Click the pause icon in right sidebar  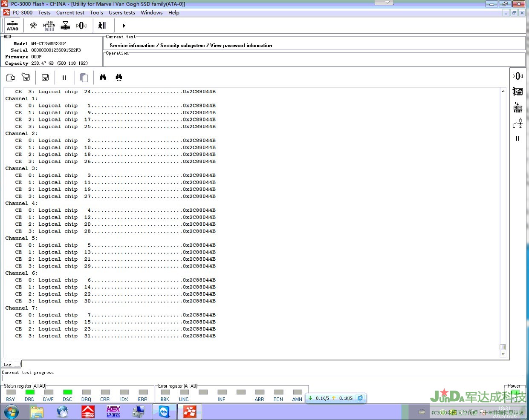coord(517,138)
